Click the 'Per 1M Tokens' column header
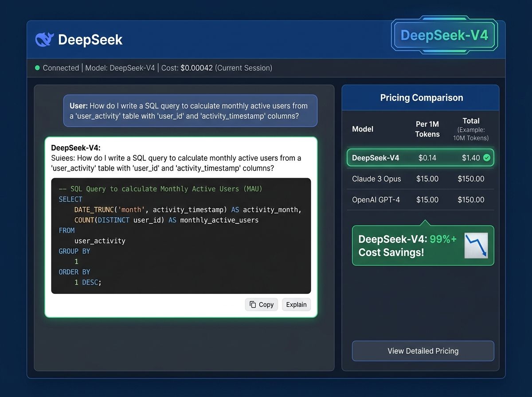 pos(427,129)
